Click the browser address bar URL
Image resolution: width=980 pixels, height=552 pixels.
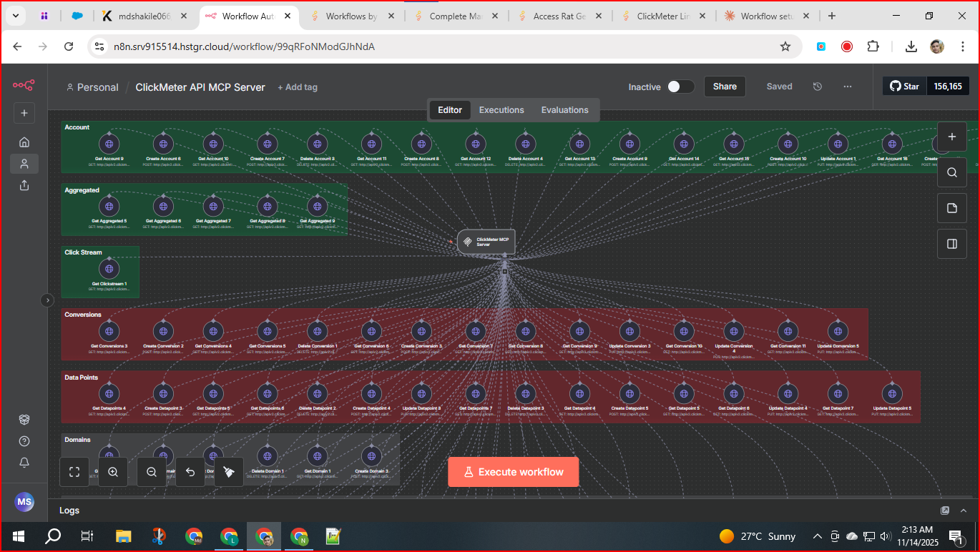click(x=244, y=46)
